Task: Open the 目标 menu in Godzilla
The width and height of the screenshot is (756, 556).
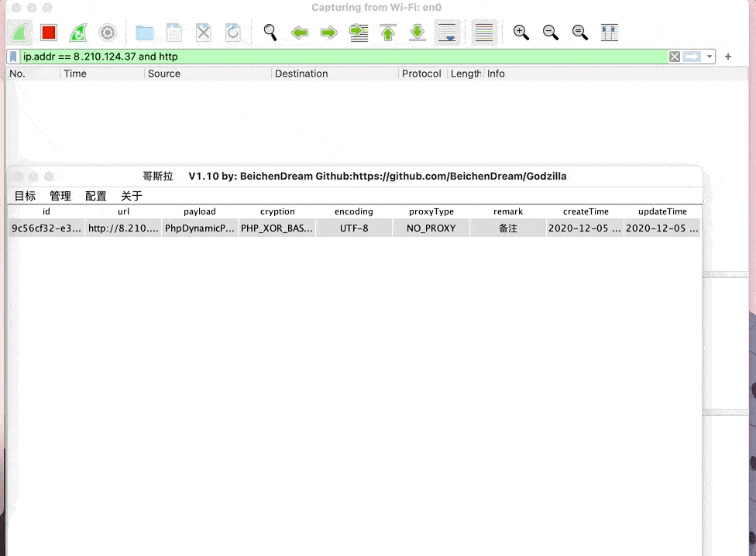Action: click(25, 196)
